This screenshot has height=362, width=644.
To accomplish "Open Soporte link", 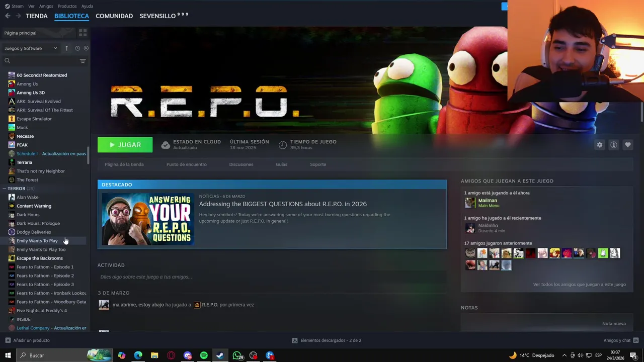I will [x=318, y=164].
